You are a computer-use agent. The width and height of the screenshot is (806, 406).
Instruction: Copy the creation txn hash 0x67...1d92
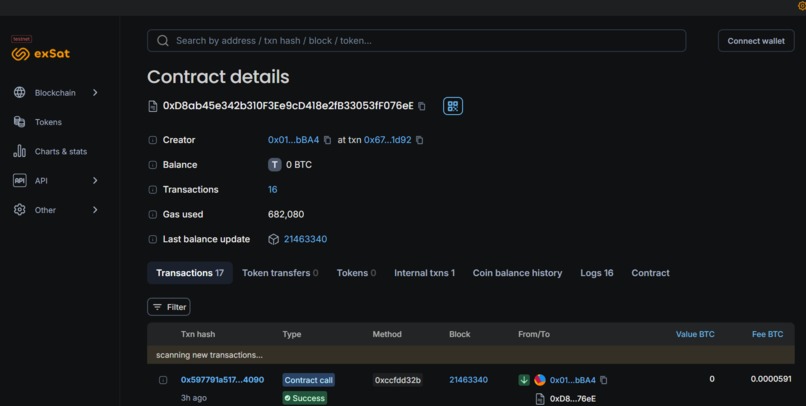419,140
